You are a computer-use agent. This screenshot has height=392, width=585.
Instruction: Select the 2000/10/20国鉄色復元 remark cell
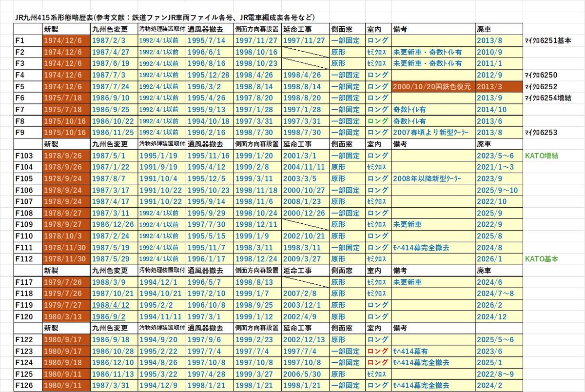tap(432, 87)
